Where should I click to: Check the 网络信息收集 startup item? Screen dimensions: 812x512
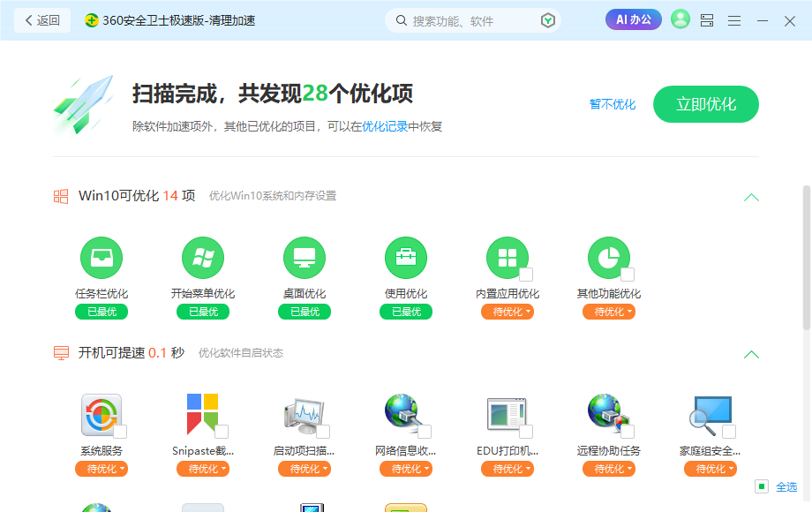425,431
